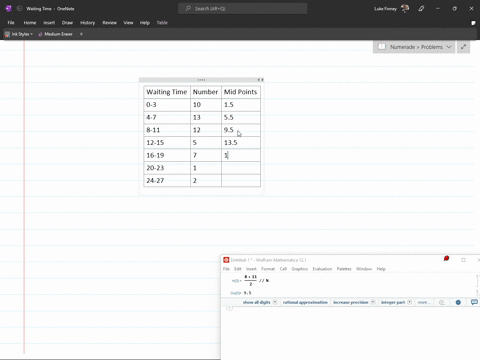This screenshot has width=480, height=360.
Task: Open the Ink Styles gallery
Action: (x=19, y=34)
